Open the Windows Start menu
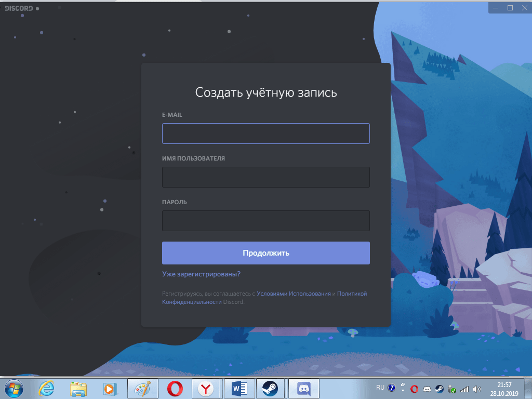Image resolution: width=532 pixels, height=399 pixels. point(13,388)
